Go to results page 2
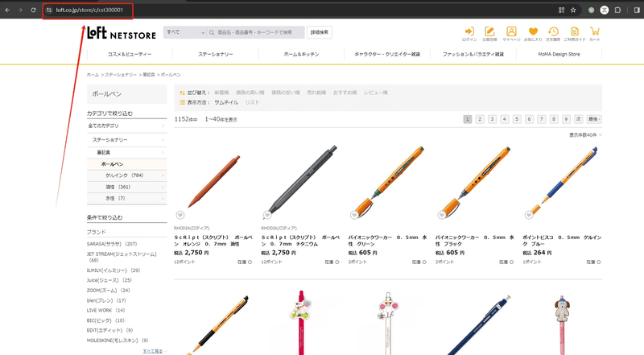The width and height of the screenshot is (644, 355). [480, 119]
